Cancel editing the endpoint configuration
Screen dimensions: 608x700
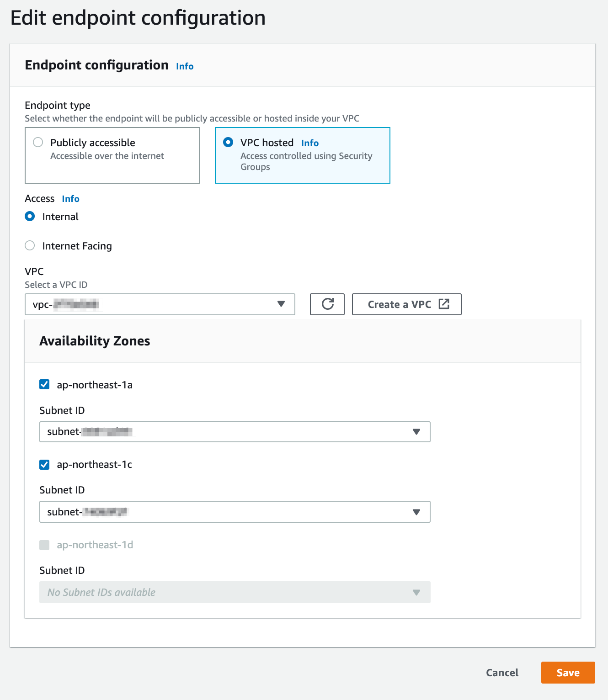coord(502,673)
